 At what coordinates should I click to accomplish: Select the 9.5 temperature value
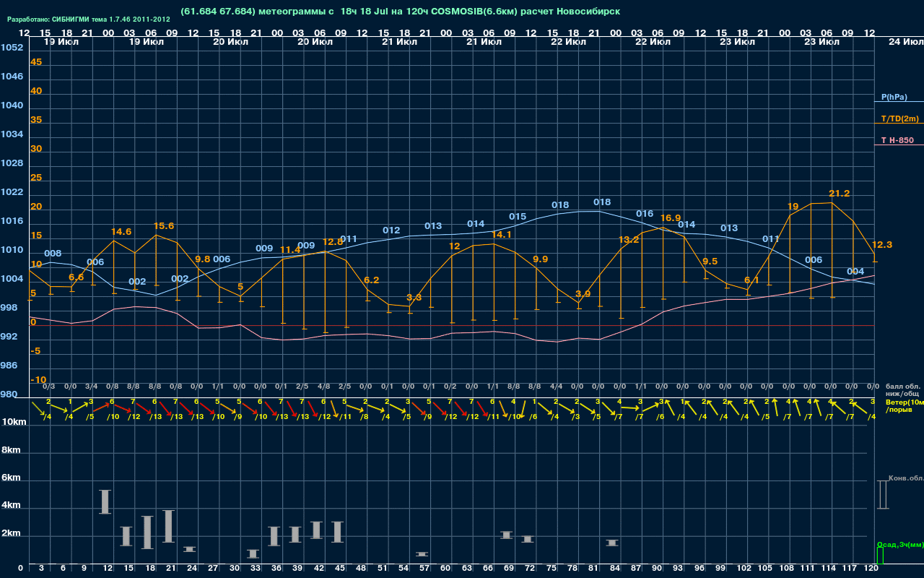[x=710, y=262]
